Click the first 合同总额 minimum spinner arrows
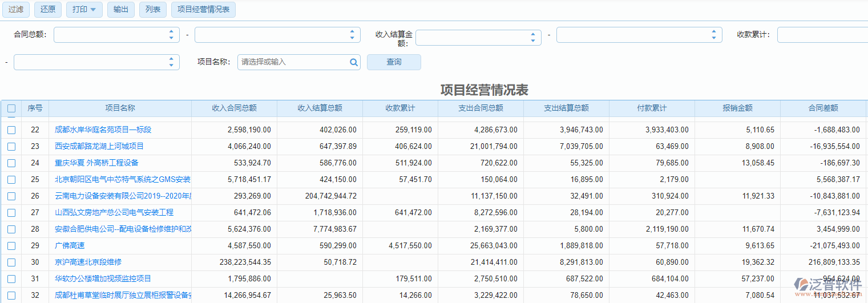 tap(171, 35)
